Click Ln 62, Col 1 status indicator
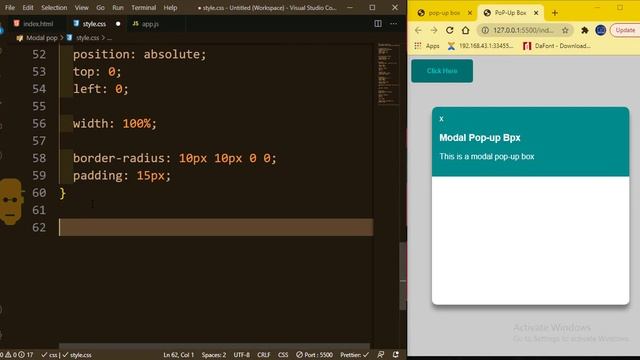Screen dimensions: 640x360 point(178,355)
